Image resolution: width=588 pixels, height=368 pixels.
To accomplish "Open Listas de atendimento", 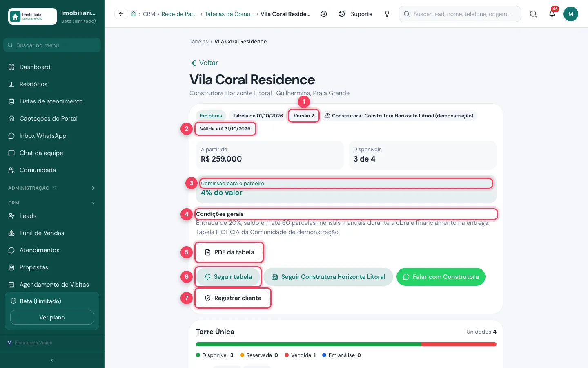I will [52, 101].
